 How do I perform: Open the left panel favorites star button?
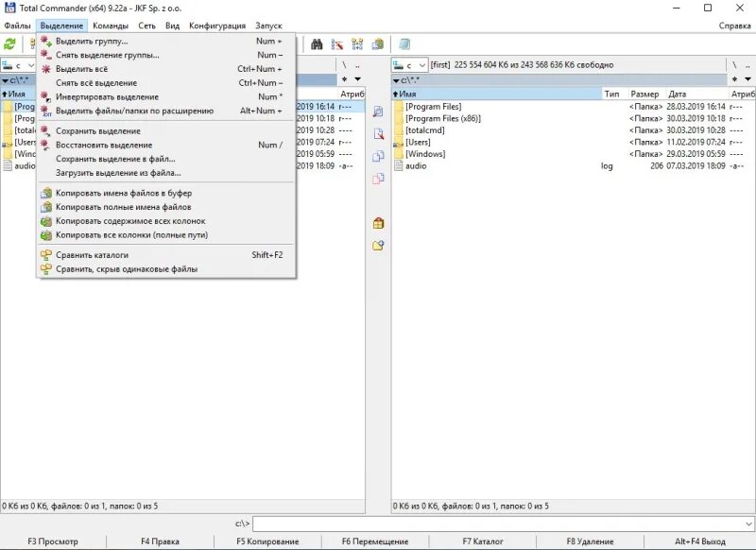[344, 79]
